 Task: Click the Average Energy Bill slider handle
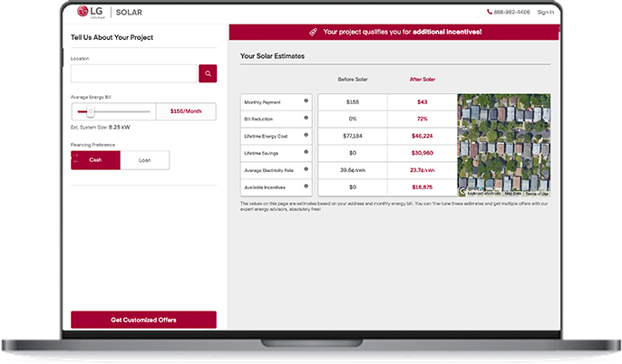click(91, 111)
